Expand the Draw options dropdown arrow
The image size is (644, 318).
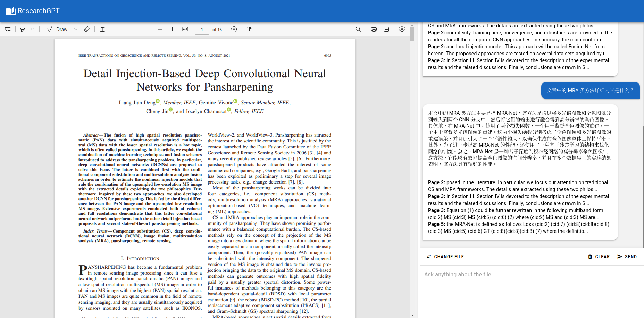point(76,29)
